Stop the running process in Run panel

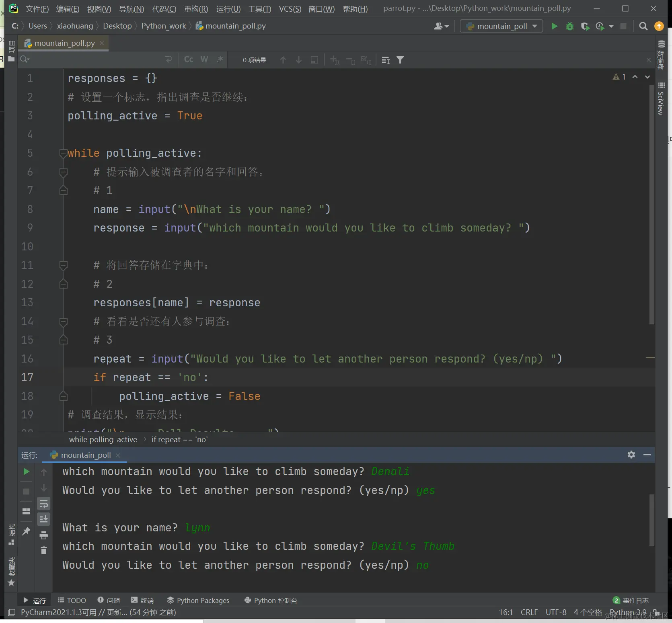[26, 492]
